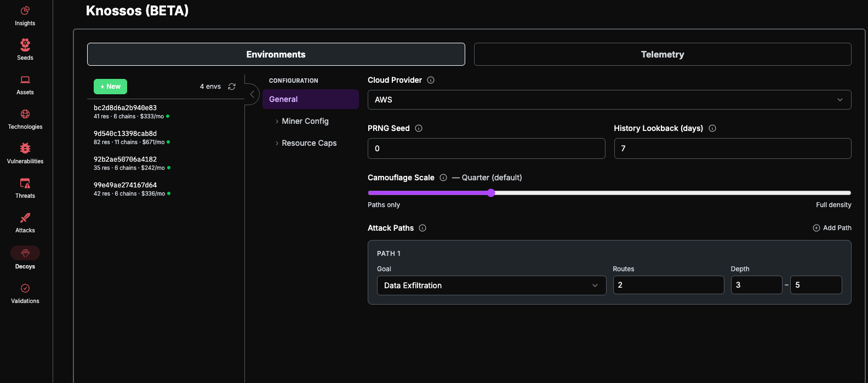Image resolution: width=868 pixels, height=383 pixels.
Task: Open the Seeds sidebar icon
Action: 25,44
